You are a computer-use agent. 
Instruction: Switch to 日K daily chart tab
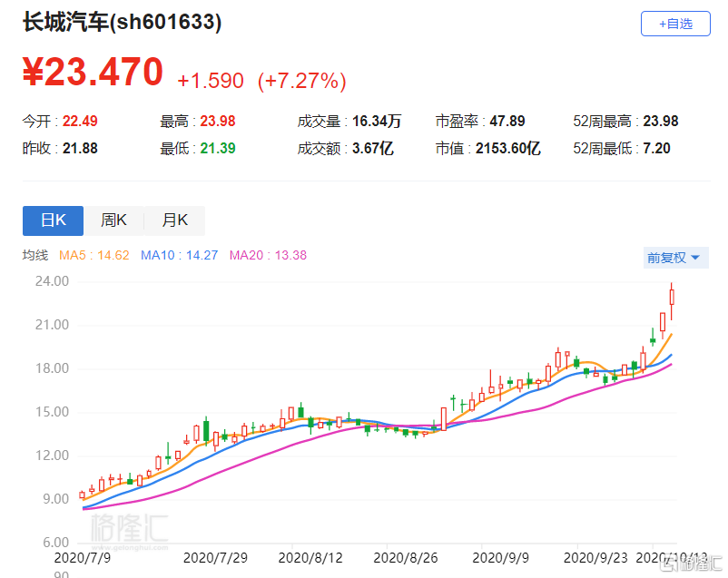53,220
